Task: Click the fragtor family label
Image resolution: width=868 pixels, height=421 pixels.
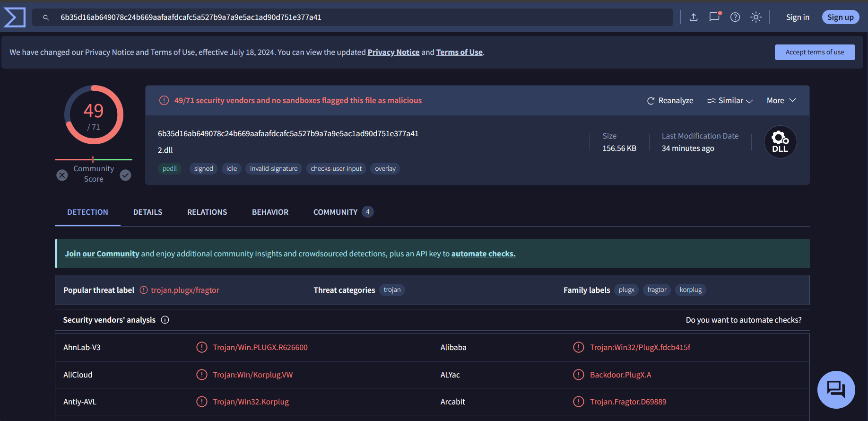Action: click(657, 290)
